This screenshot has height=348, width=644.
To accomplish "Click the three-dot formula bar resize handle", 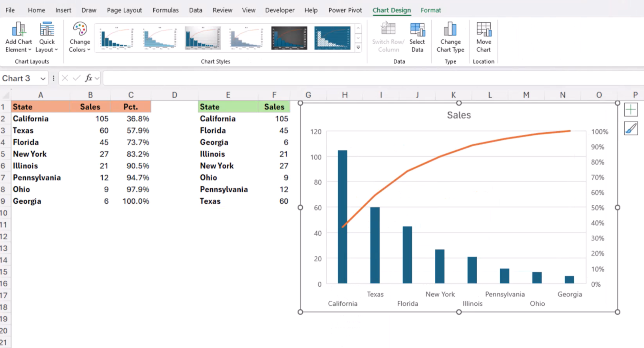I will [53, 78].
